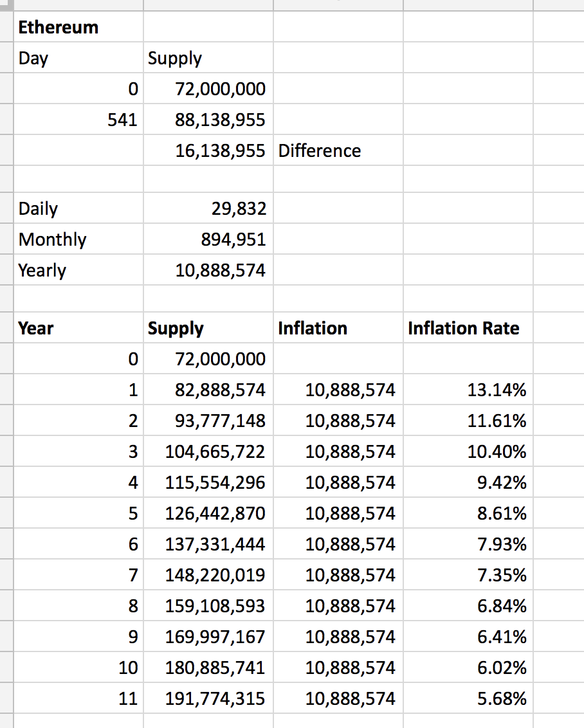Select supply cell 191,774,315
This screenshot has height=728, width=584.
click(x=208, y=698)
